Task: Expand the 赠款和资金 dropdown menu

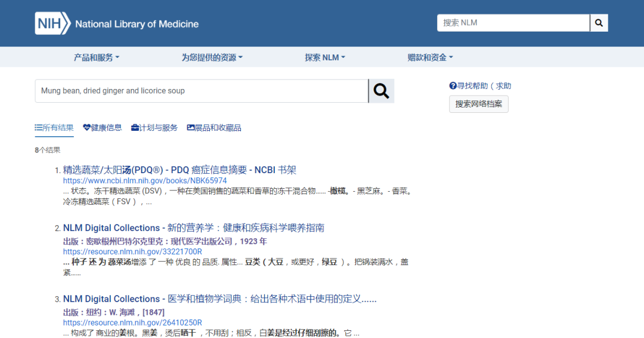Action: [x=430, y=57]
